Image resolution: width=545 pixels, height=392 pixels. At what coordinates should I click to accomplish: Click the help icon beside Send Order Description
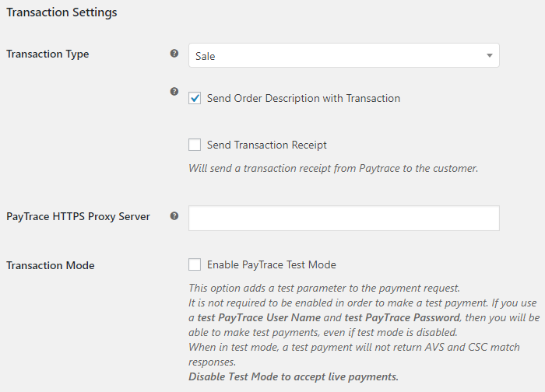point(174,92)
